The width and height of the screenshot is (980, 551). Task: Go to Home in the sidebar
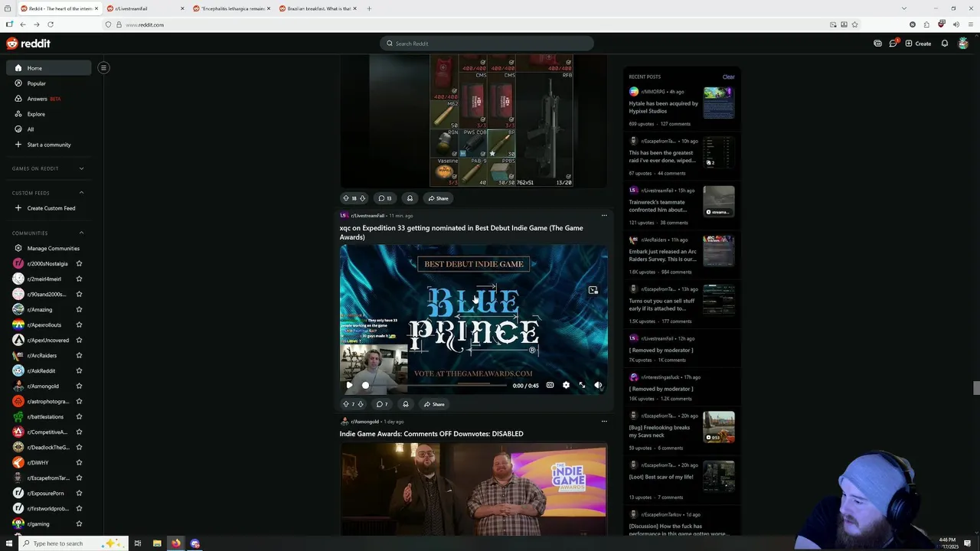point(49,68)
